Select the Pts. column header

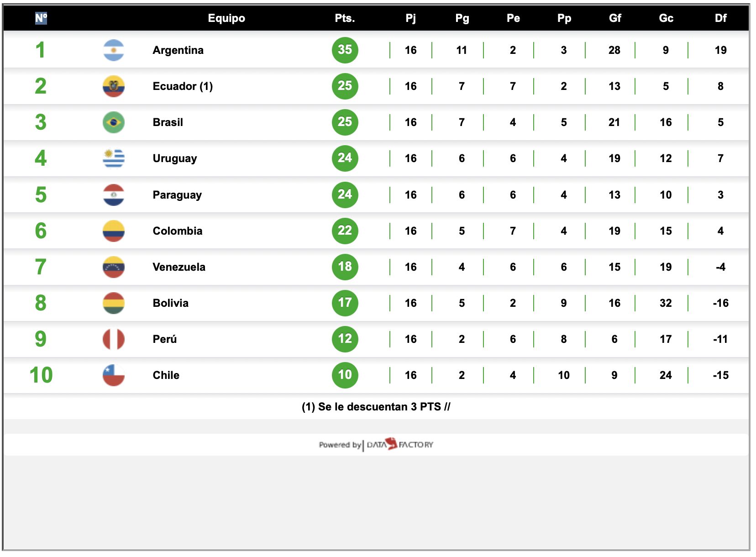(x=345, y=18)
